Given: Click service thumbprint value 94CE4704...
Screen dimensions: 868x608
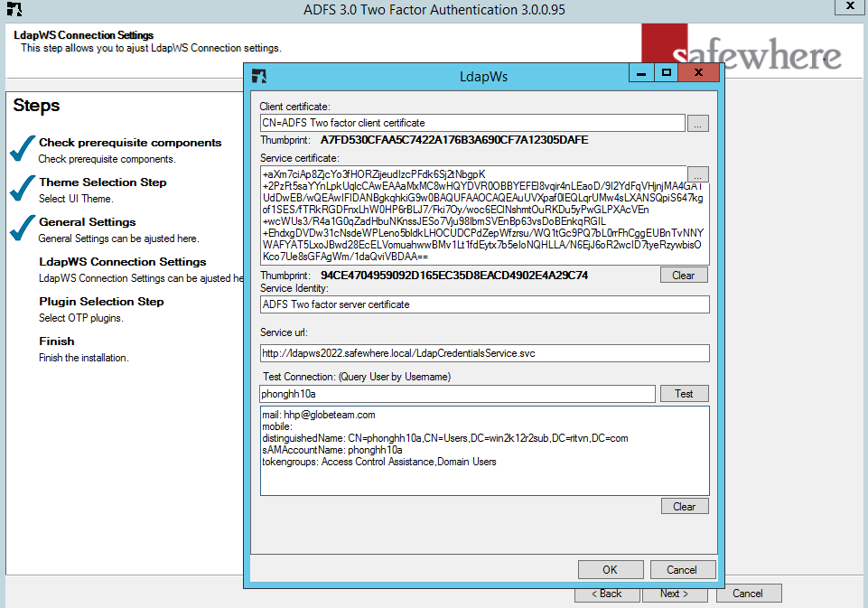Looking at the screenshot, I should [x=454, y=276].
